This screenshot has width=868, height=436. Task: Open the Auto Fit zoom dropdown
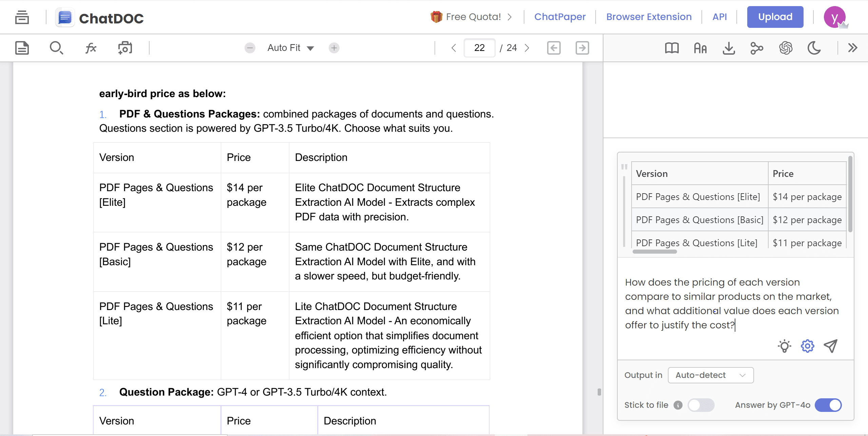[x=291, y=48]
